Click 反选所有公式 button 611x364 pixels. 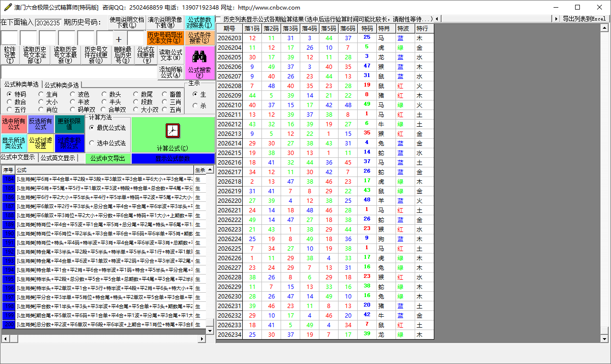click(x=41, y=124)
